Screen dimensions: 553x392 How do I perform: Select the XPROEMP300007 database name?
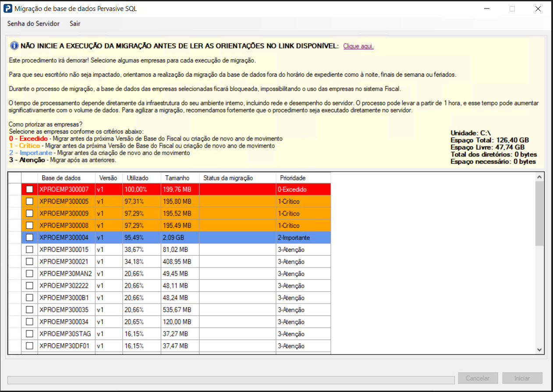[x=66, y=190]
